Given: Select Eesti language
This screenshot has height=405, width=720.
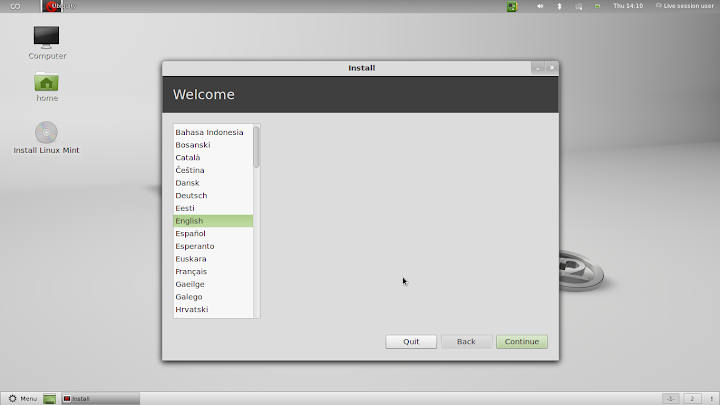Looking at the screenshot, I should (x=213, y=208).
